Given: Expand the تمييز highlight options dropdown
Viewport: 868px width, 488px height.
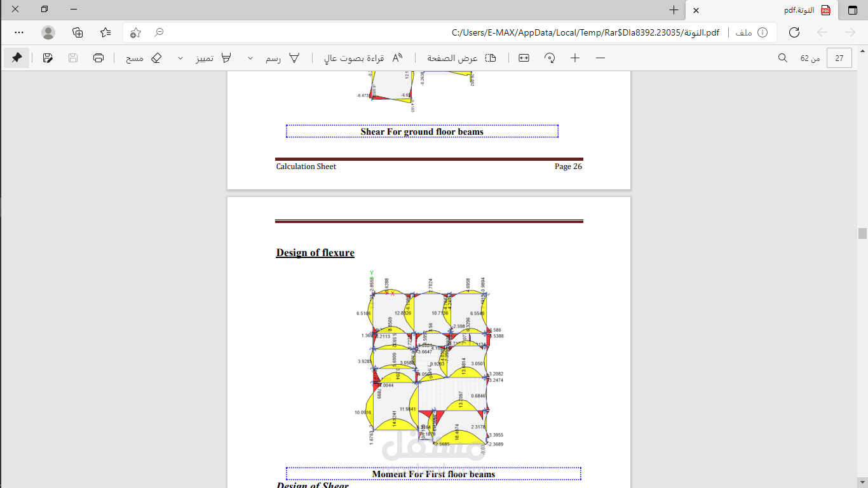Looking at the screenshot, I should pyautogui.click(x=180, y=58).
